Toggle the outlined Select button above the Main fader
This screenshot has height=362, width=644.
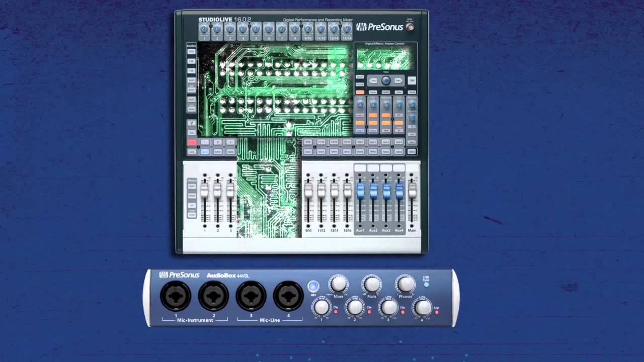tap(412, 151)
